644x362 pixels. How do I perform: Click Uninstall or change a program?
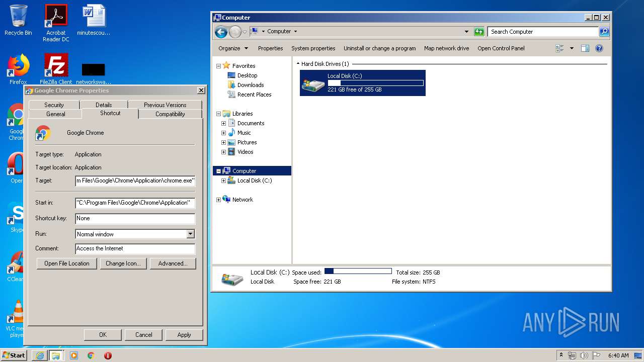tap(379, 48)
